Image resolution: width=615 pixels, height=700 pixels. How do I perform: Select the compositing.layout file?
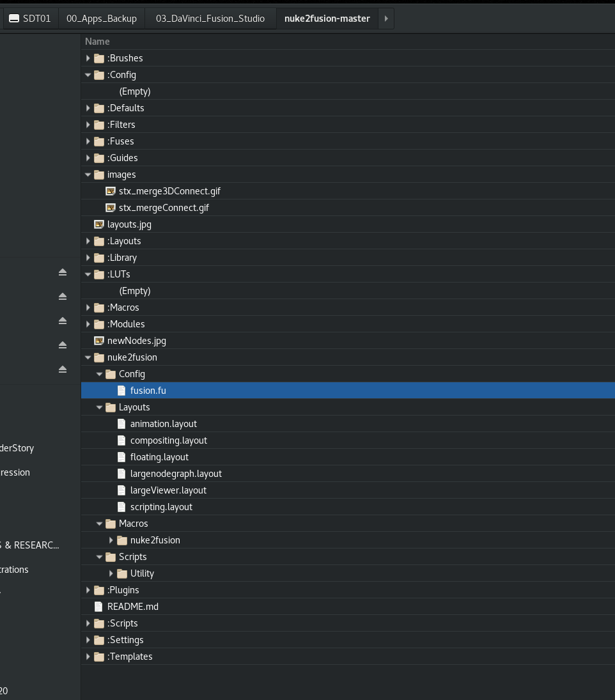(168, 440)
